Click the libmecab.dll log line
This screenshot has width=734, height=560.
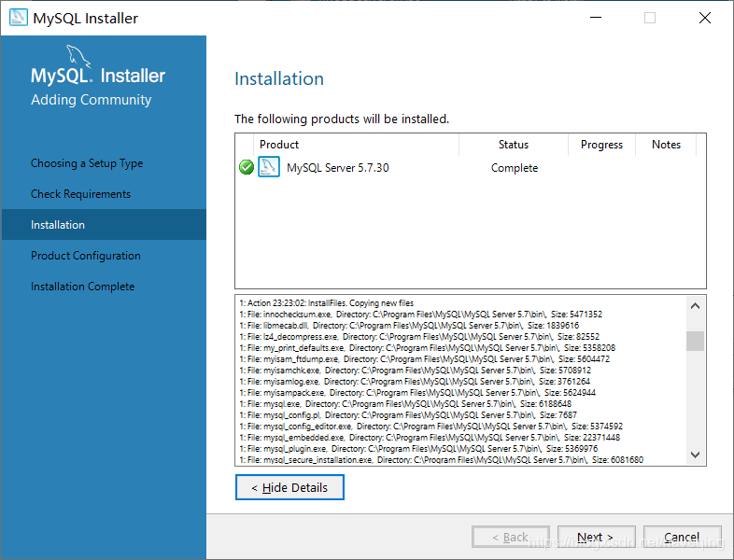[409, 326]
